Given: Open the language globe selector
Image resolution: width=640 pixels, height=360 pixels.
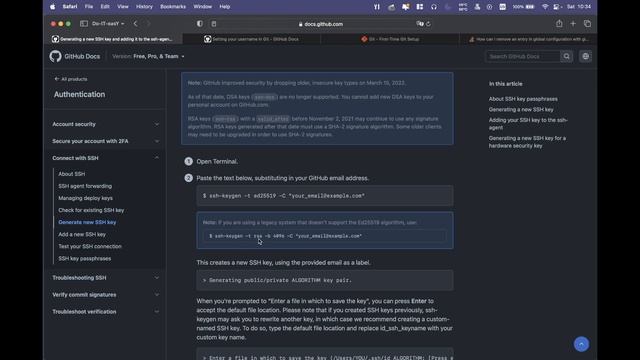Looking at the screenshot, I should (x=586, y=56).
